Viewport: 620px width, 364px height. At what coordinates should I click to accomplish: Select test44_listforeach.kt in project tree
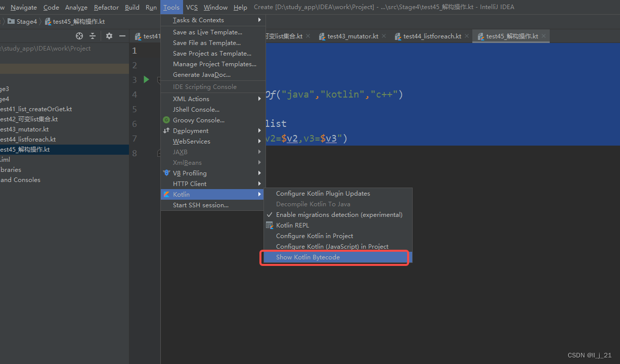click(x=28, y=140)
